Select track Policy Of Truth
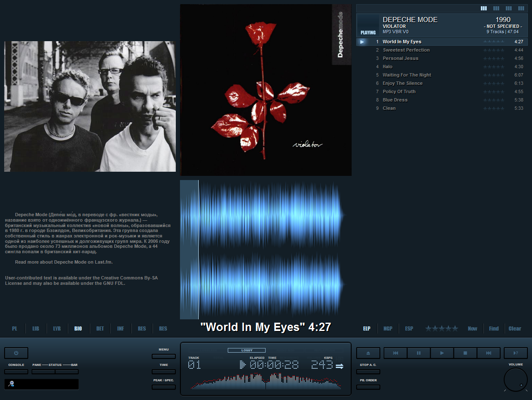 442,91
